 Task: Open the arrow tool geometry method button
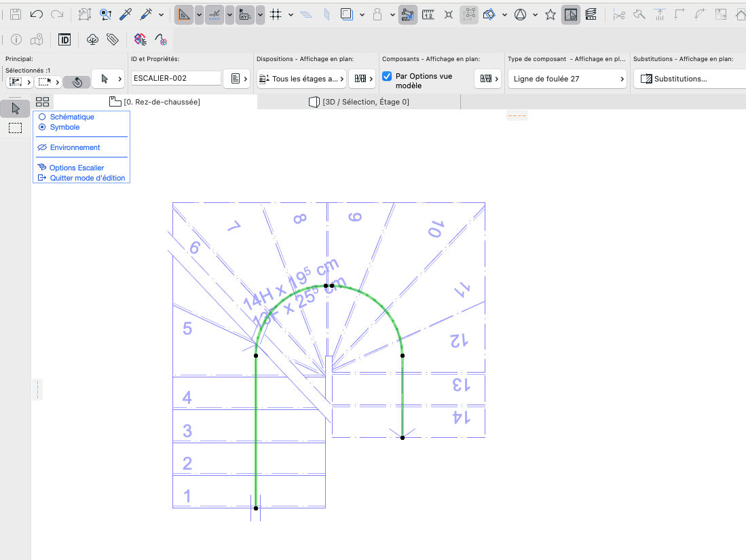click(x=107, y=79)
